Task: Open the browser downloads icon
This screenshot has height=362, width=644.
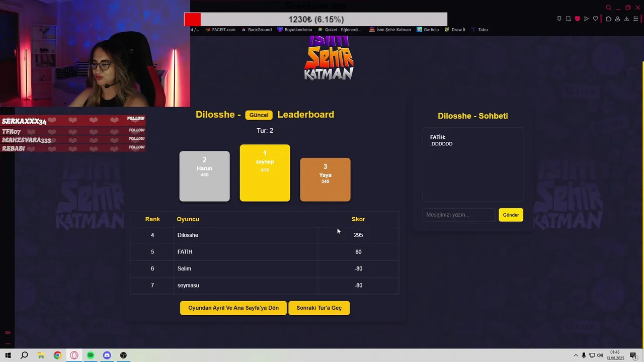Action: click(626, 19)
